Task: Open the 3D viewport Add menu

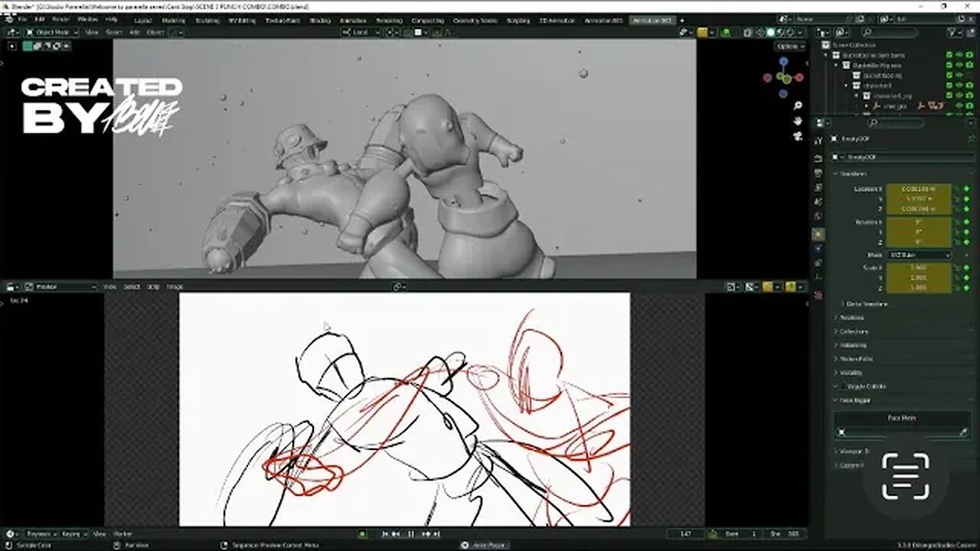Action: pos(135,33)
